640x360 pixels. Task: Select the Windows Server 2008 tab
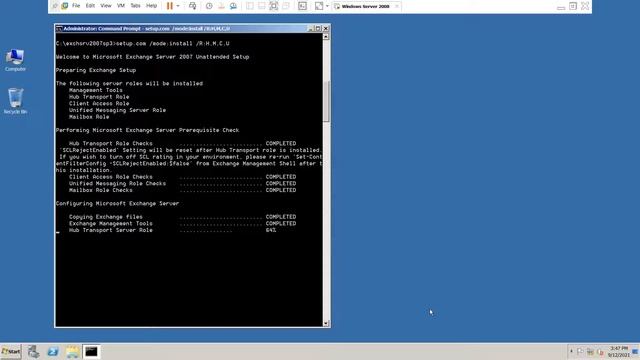tap(366, 6)
